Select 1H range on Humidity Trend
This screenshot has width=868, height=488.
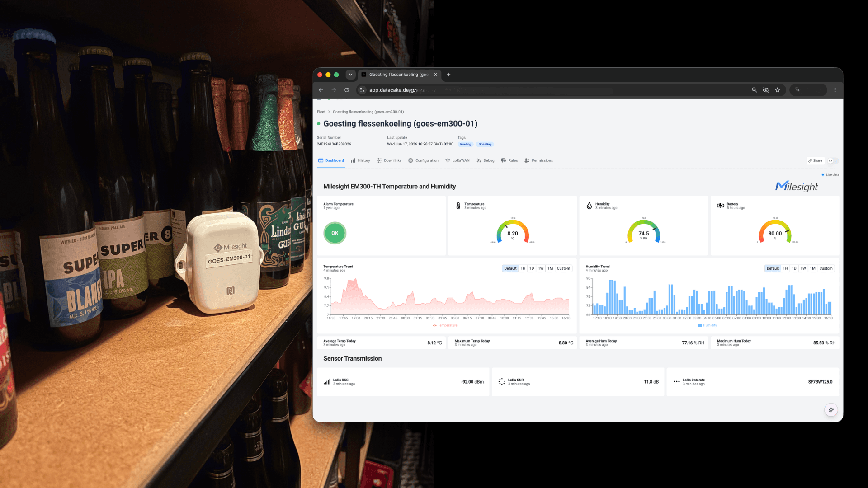[785, 268]
